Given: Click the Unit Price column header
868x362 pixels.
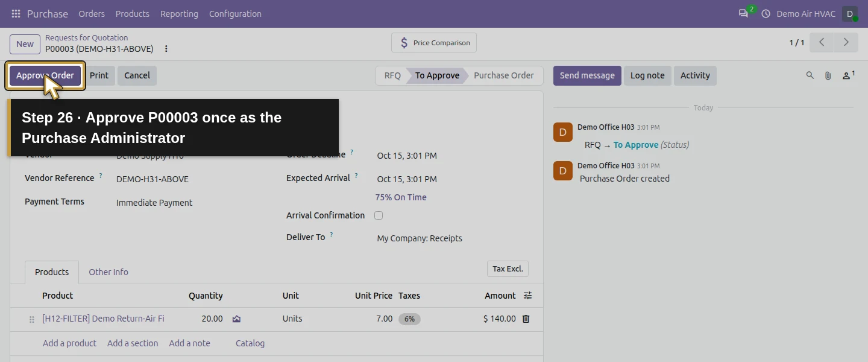Looking at the screenshot, I should click(374, 296).
